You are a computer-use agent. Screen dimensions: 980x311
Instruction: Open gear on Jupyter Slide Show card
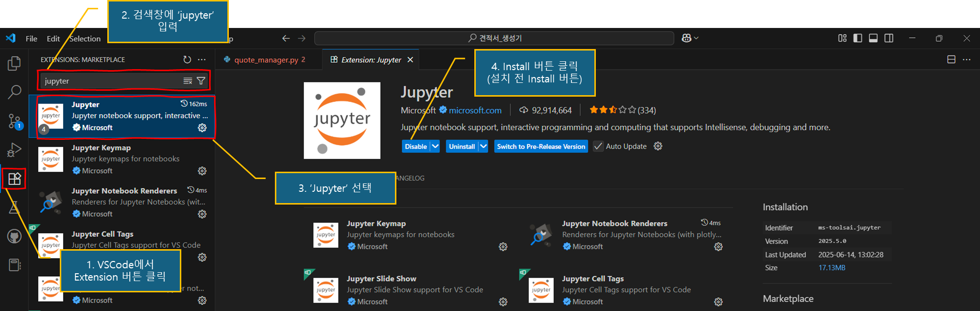coord(503,302)
